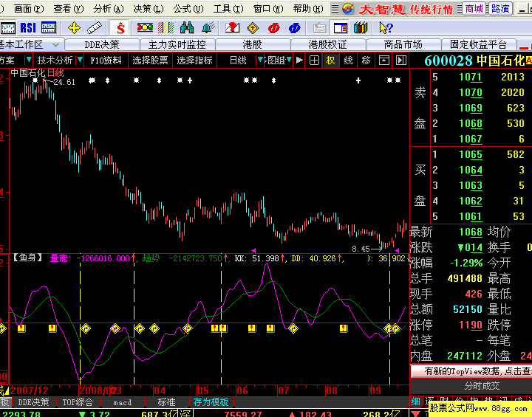Toggle the 线 line button
Screen dimensions: 532x417
[x=348, y=61]
